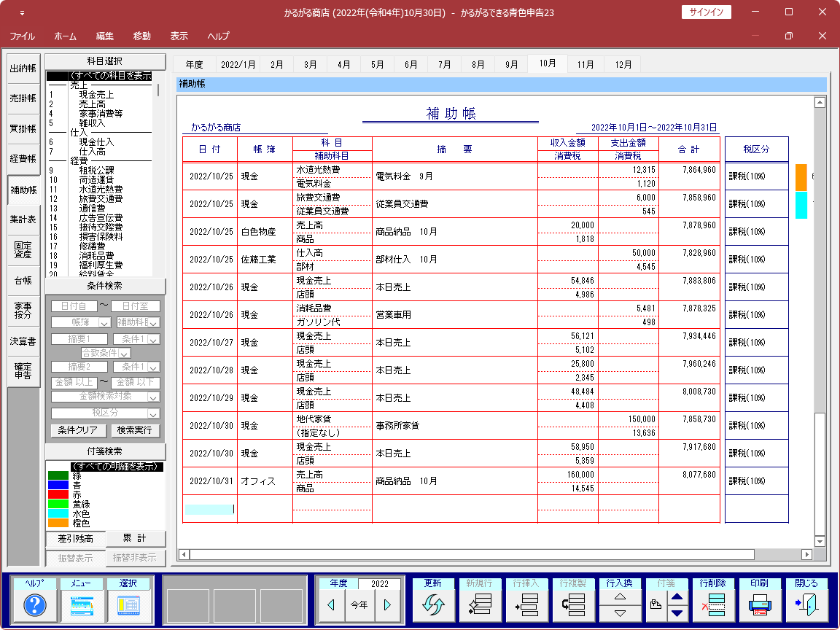Viewport: 840px width, 630px height.
Task: Select 旅費交通費 in the account list
Action: pyautogui.click(x=101, y=199)
